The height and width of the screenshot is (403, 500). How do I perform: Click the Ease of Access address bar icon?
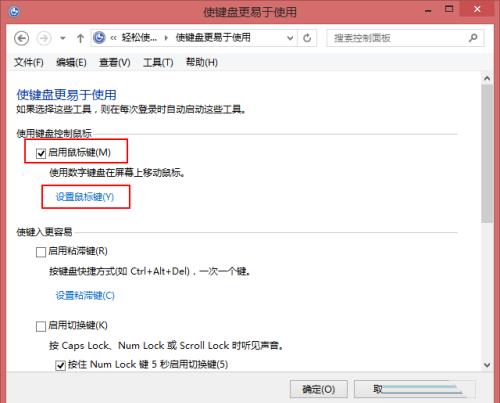(x=99, y=38)
